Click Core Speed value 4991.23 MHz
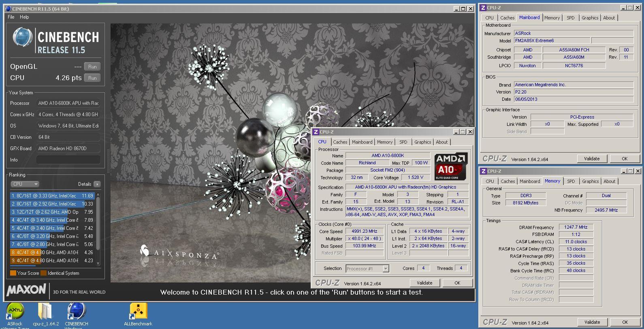Viewport: 644px width, 329px height. point(365,231)
